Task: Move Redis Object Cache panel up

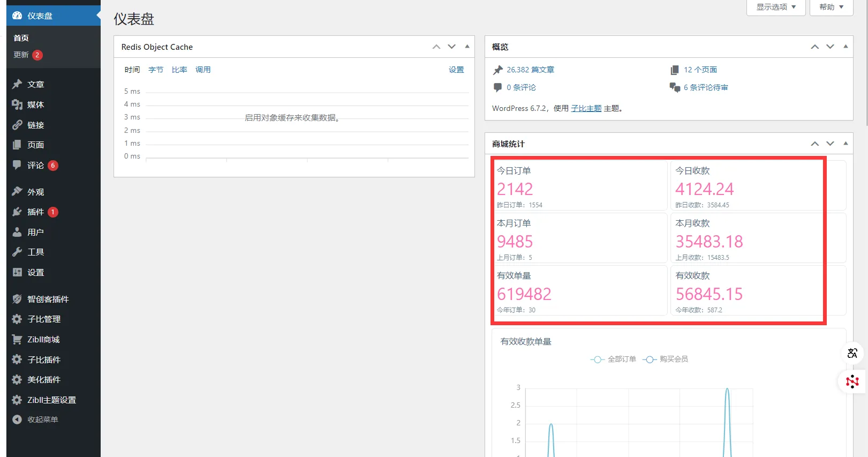Action: (x=436, y=47)
